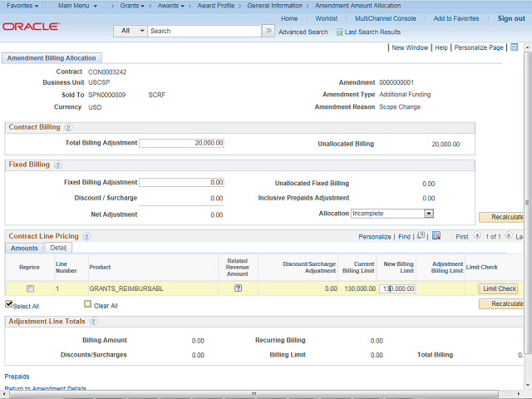This screenshot has height=399, width=532.
Task: Expand the Favorites menu
Action: (x=22, y=6)
